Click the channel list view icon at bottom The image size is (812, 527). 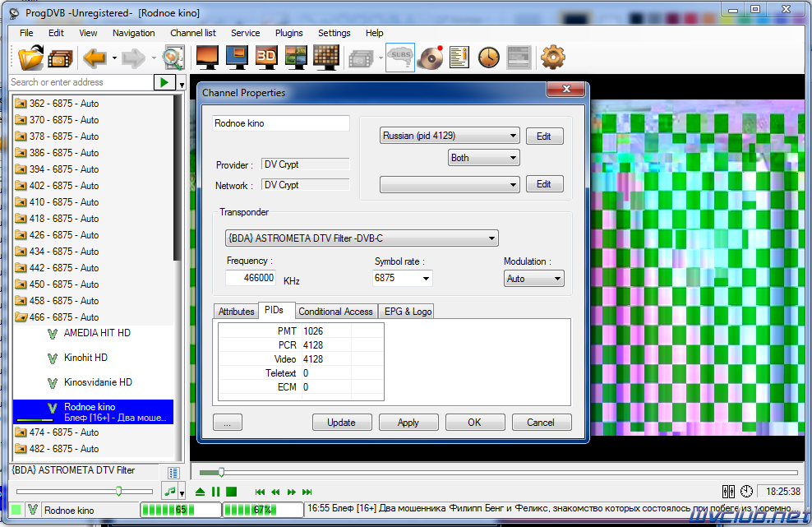tap(173, 473)
